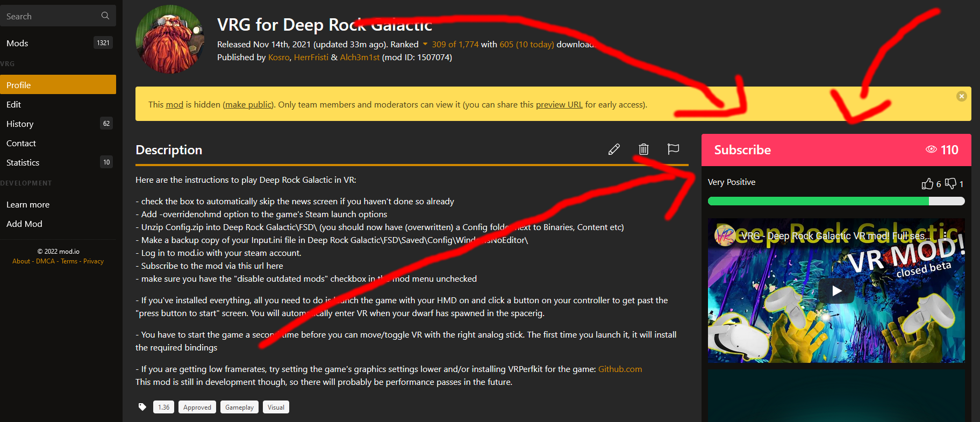Click the mod link in notice
The height and width of the screenshot is (422, 980).
click(174, 104)
